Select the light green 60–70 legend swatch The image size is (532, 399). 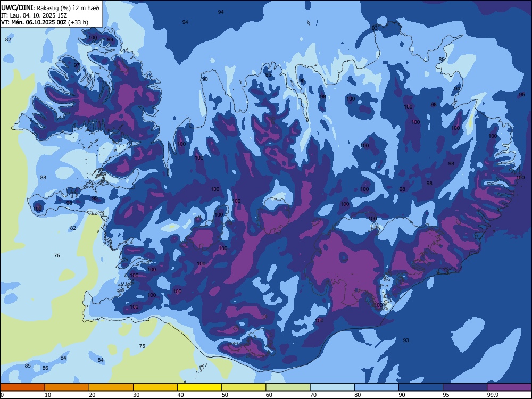coord(288,387)
